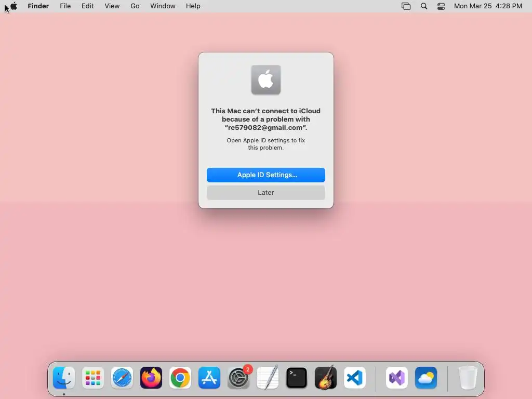This screenshot has width=532, height=399.
Task: Open Spotlight search in menu bar
Action: [x=424, y=6]
